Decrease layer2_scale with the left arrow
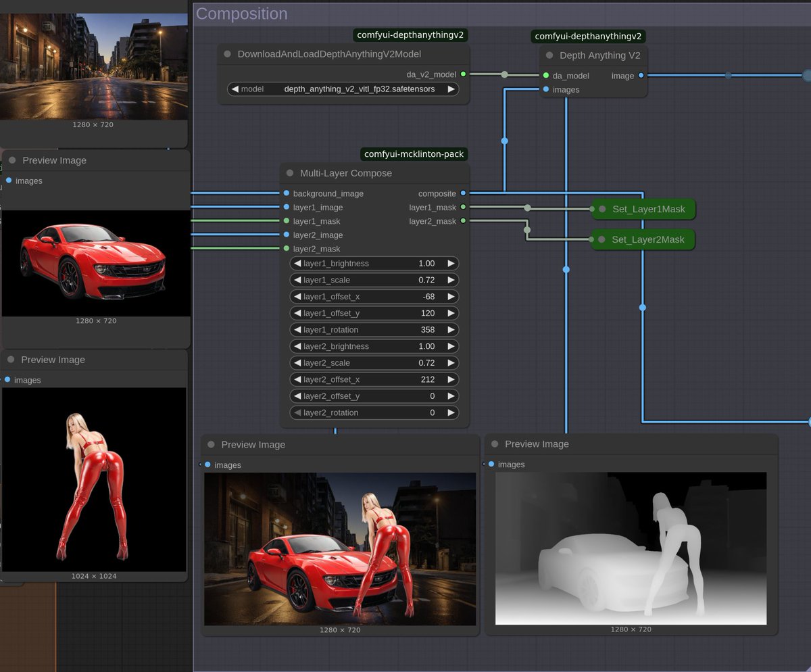The width and height of the screenshot is (811, 672). tap(297, 363)
